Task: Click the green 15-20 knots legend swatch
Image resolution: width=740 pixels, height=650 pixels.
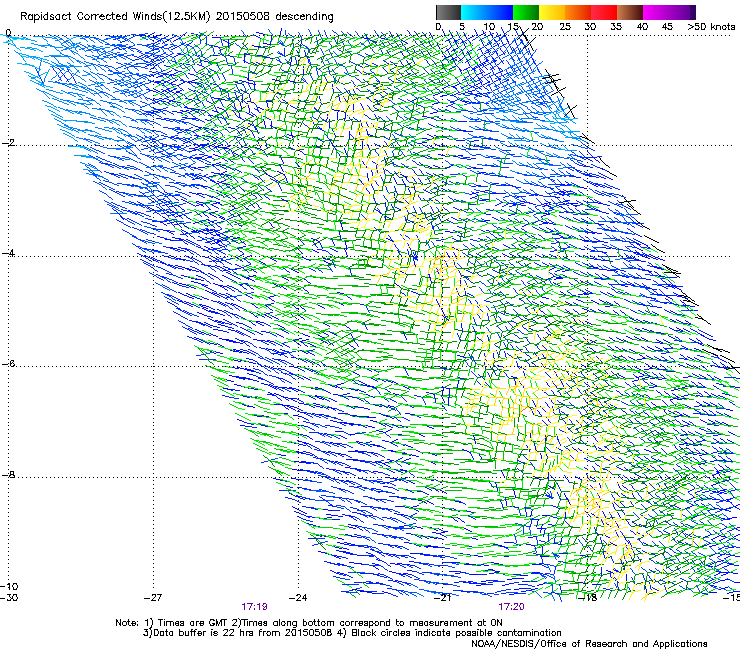Action: [526, 12]
